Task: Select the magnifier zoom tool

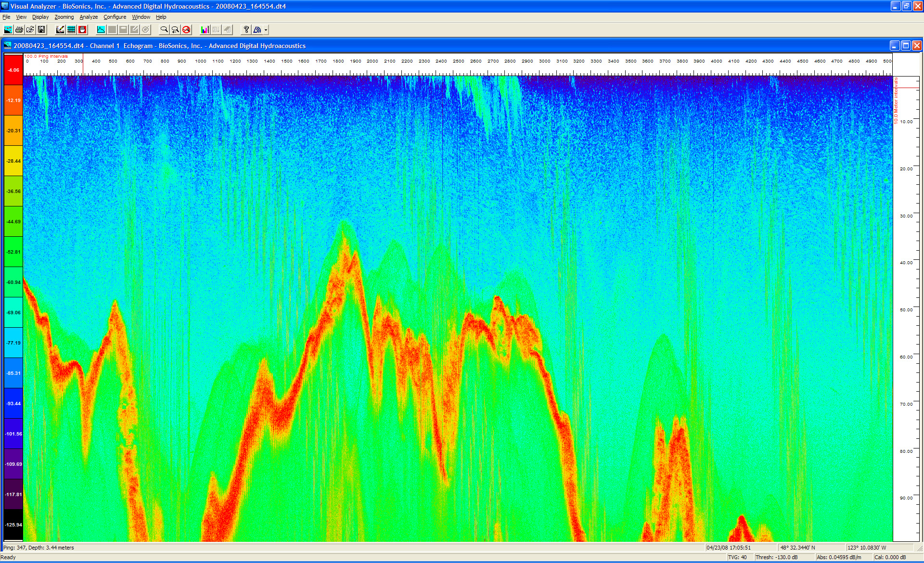Action: 164,30
